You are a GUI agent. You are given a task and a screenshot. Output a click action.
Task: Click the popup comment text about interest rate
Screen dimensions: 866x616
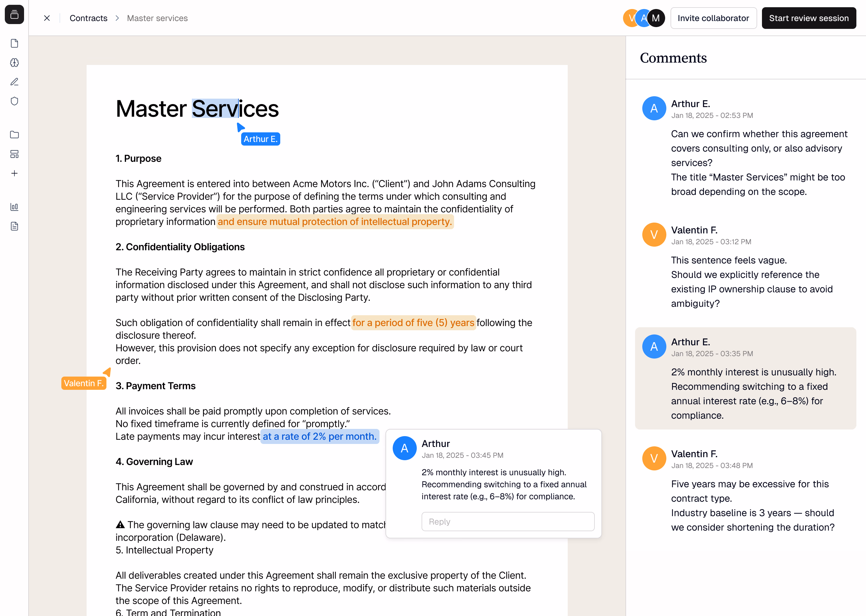pyautogui.click(x=504, y=484)
